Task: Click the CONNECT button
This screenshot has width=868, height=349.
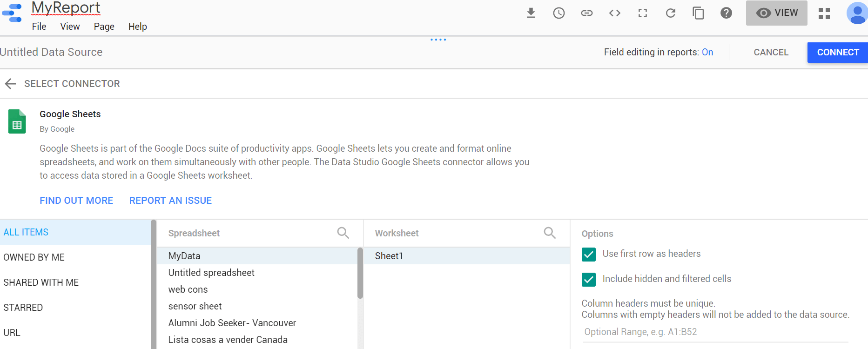Action: [x=838, y=53]
